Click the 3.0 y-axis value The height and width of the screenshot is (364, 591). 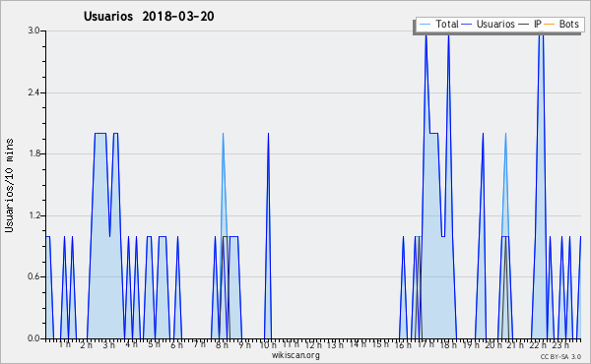[33, 30]
